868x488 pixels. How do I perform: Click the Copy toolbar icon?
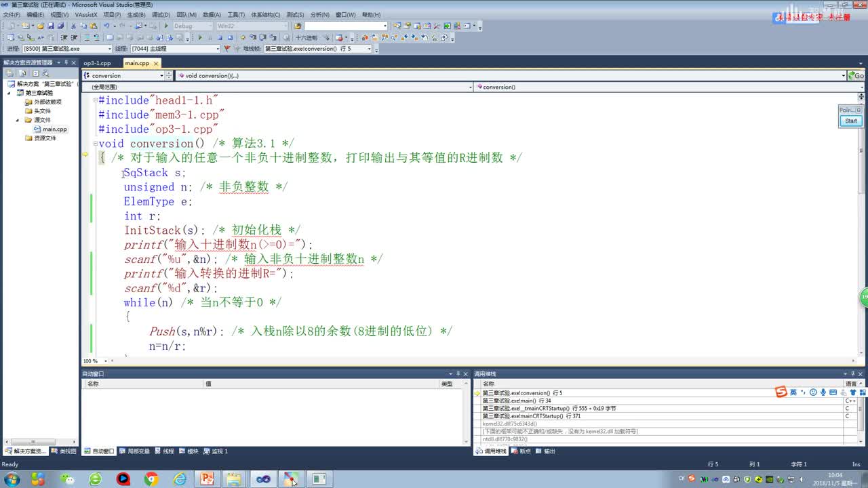pos(83,26)
